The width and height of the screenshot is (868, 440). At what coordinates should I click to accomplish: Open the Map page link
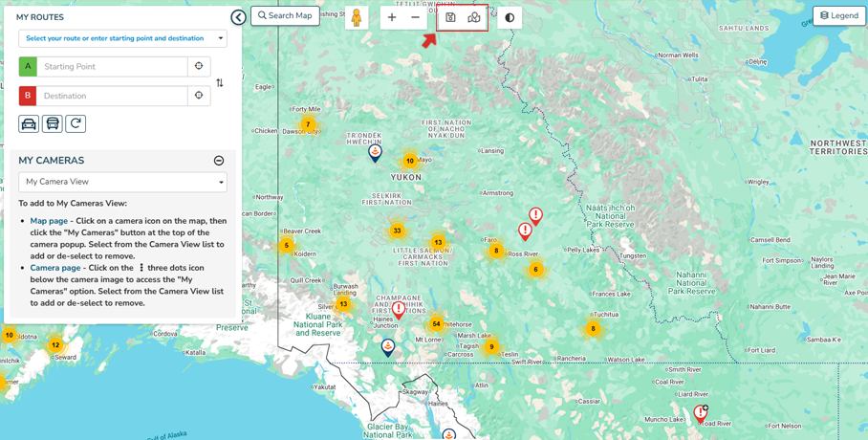point(49,221)
